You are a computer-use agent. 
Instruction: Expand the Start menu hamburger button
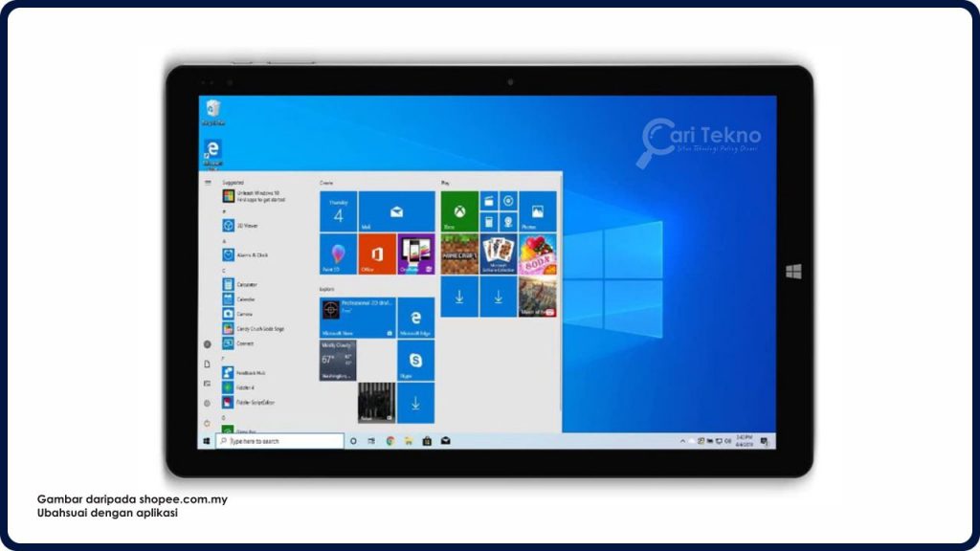208,182
